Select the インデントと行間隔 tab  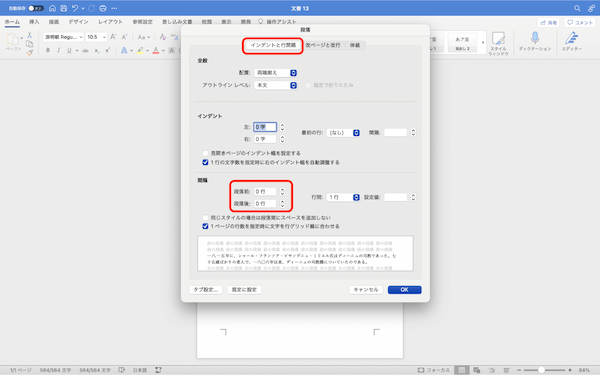(273, 45)
